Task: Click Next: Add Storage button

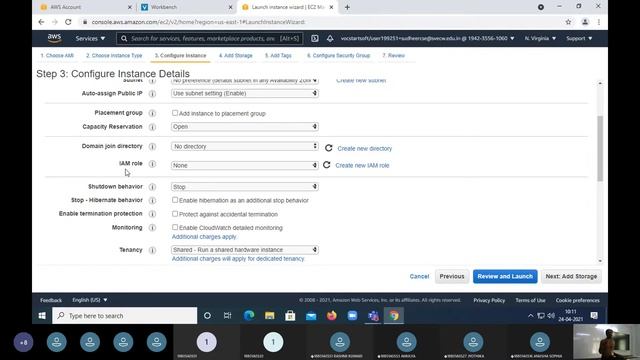Action: 571,276
